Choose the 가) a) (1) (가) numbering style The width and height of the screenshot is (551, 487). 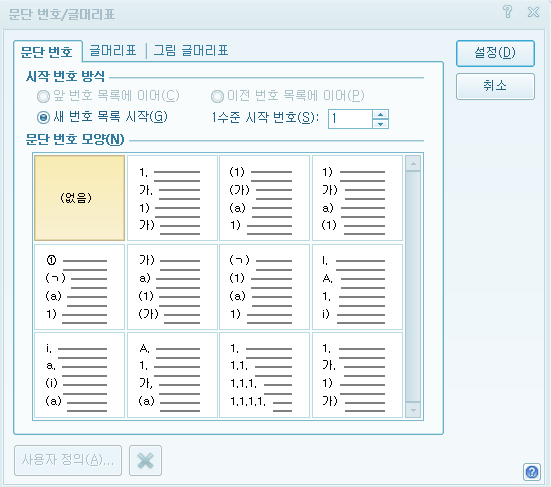(x=172, y=287)
